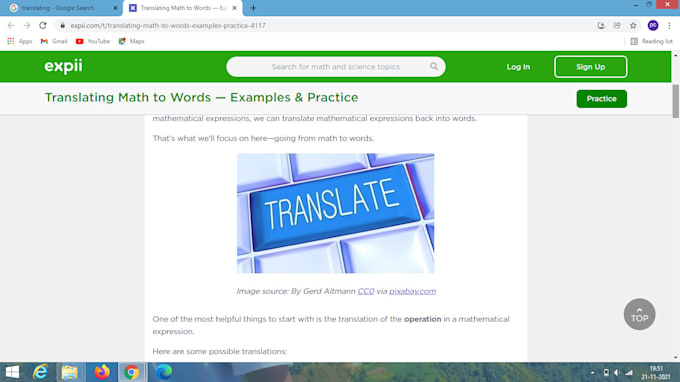Click the scrollbar down arrow
Viewport: 680px width, 382px height.
676,358
